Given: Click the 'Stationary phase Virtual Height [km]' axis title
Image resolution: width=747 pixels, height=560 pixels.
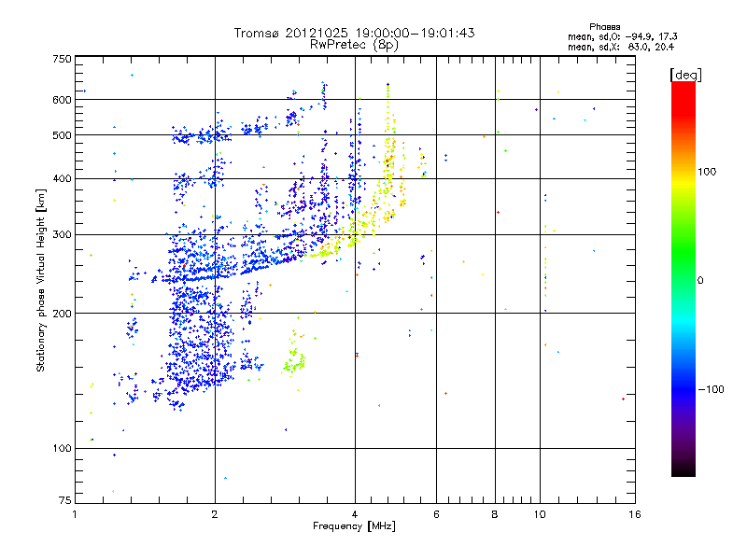Looking at the screenshot, I should pos(41,281).
